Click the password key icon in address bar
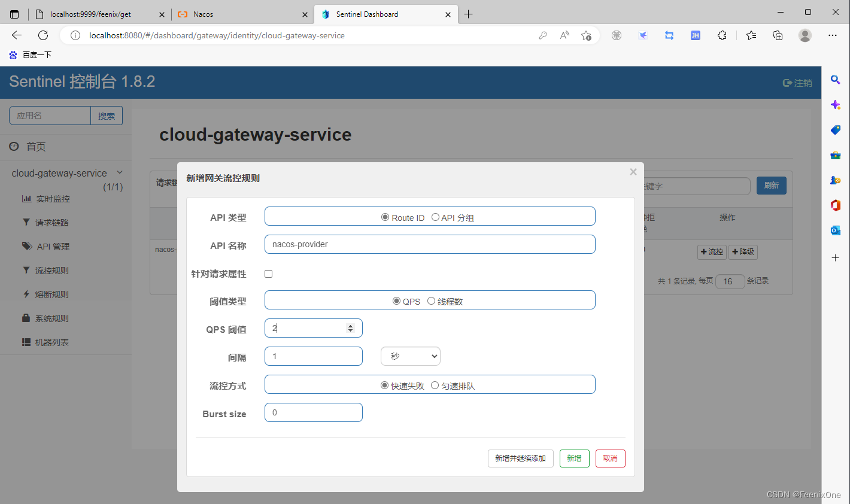850x504 pixels. (x=543, y=35)
